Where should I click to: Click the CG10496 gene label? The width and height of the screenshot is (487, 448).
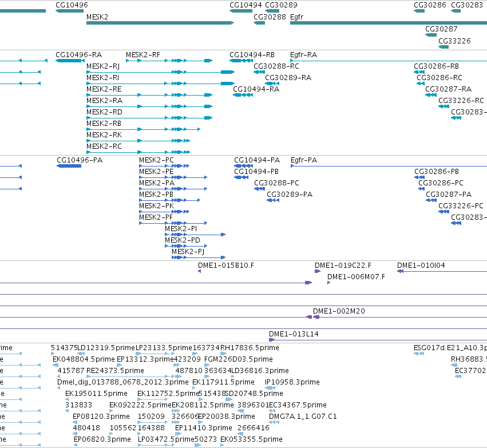[72, 5]
